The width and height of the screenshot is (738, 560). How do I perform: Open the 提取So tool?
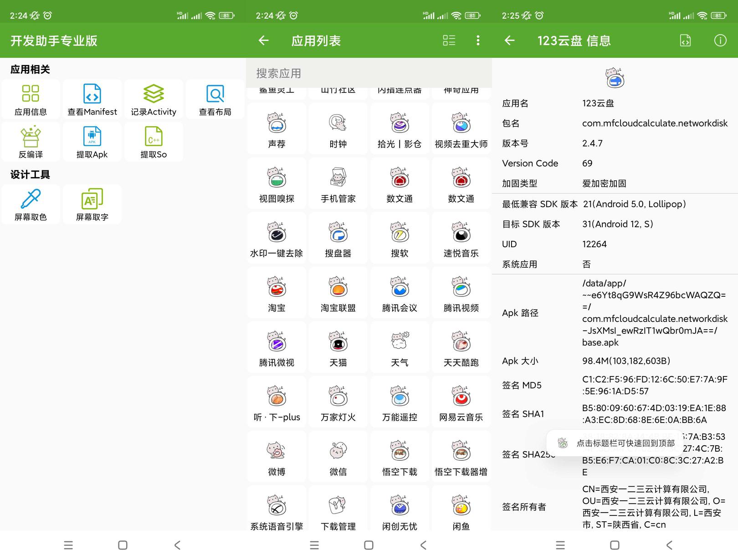tap(154, 142)
